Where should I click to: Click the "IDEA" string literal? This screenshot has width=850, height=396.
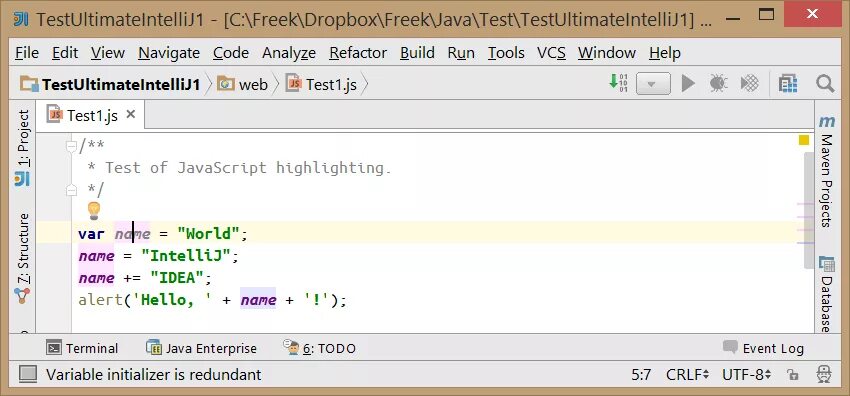[x=177, y=278]
